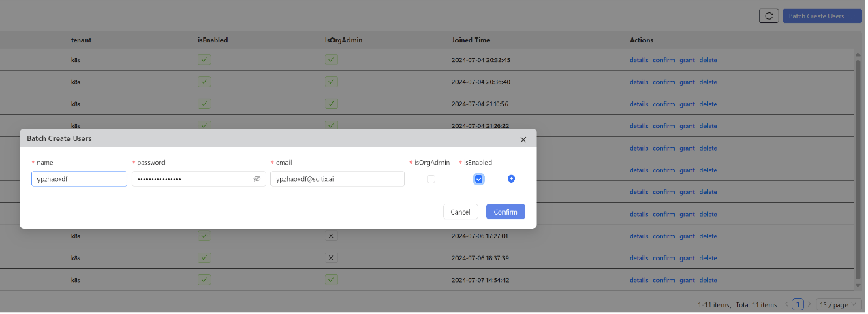Close the Batch Create Users dialog

523,139
